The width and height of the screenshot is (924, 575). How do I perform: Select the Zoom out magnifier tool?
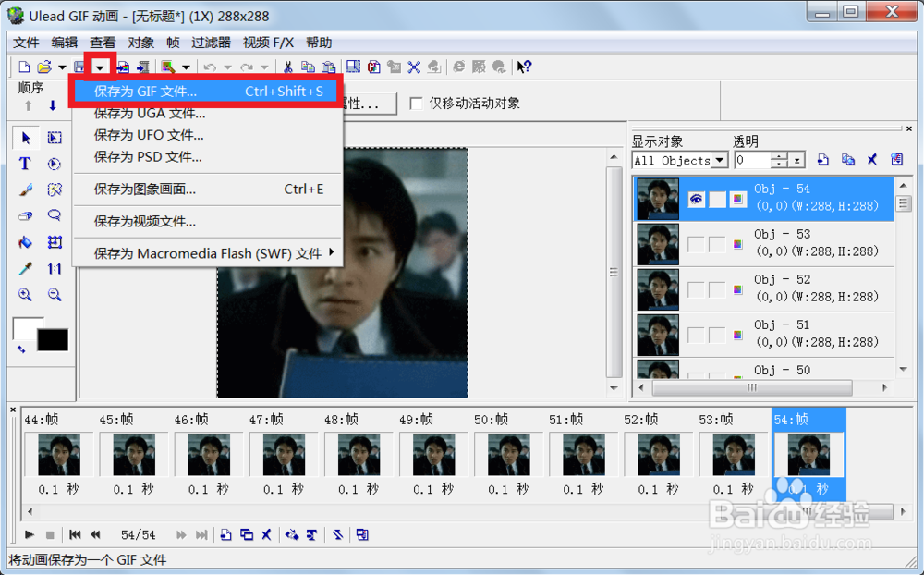(55, 295)
